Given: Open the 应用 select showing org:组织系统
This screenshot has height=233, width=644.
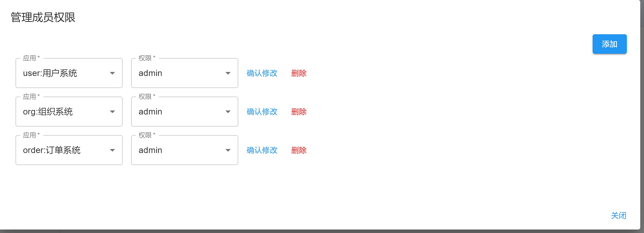Looking at the screenshot, I should 69,112.
